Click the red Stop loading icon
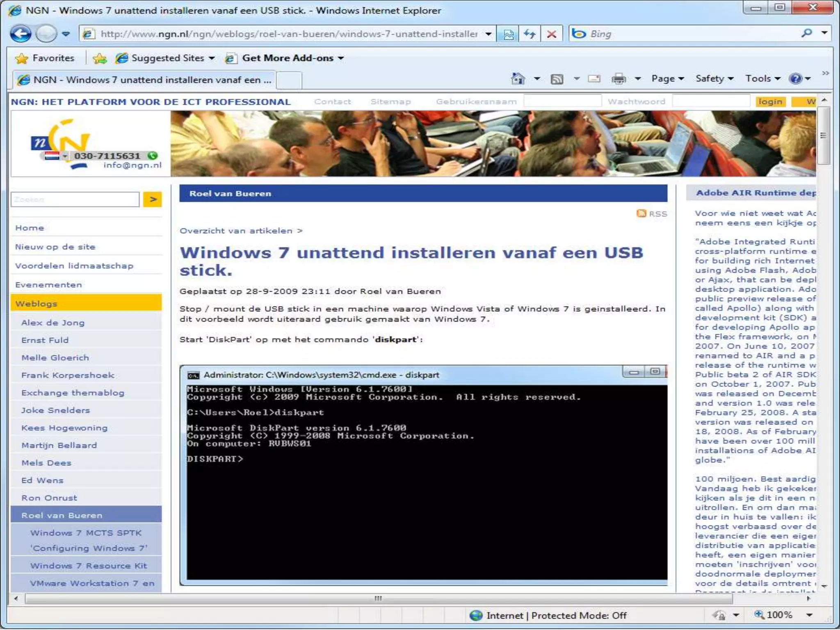The width and height of the screenshot is (840, 630). [x=552, y=34]
